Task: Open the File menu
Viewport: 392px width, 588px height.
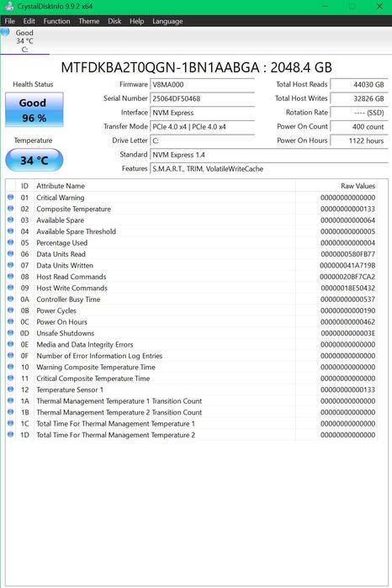Action: point(10,21)
